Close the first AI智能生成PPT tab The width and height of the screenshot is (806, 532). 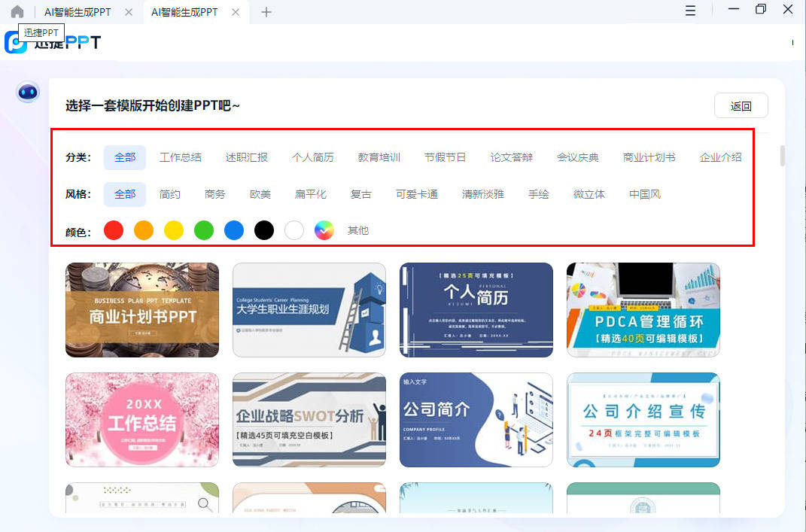(x=129, y=12)
